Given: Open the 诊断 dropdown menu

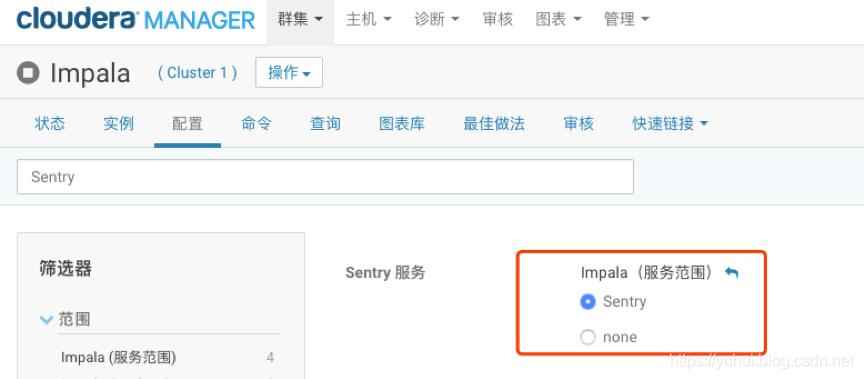Looking at the screenshot, I should click(x=437, y=20).
